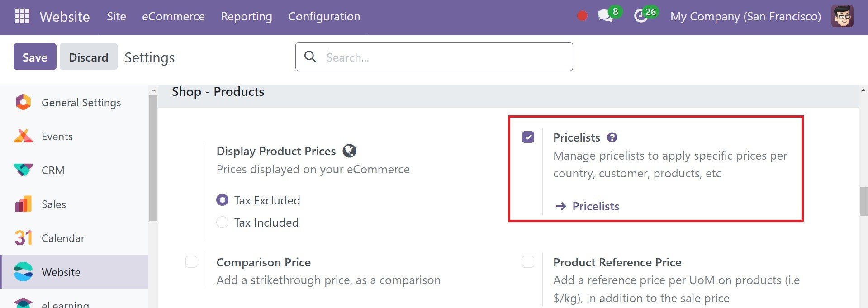Viewport: 868px width, 308px height.
Task: Click the Save button
Action: [x=35, y=57]
